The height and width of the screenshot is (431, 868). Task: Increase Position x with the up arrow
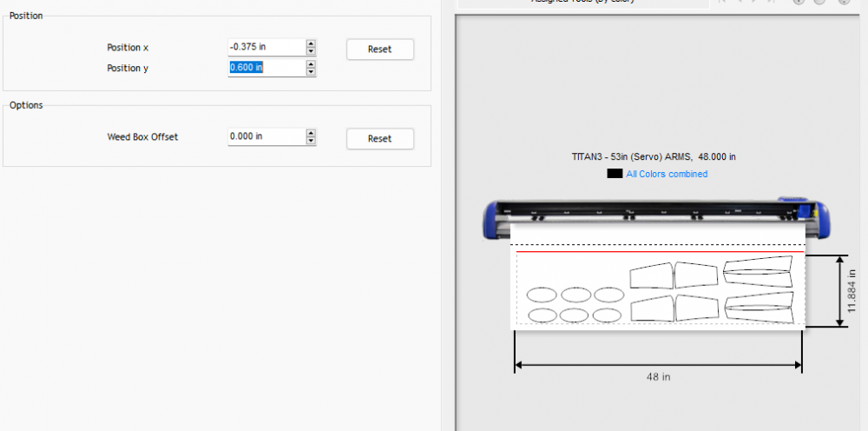(x=311, y=43)
